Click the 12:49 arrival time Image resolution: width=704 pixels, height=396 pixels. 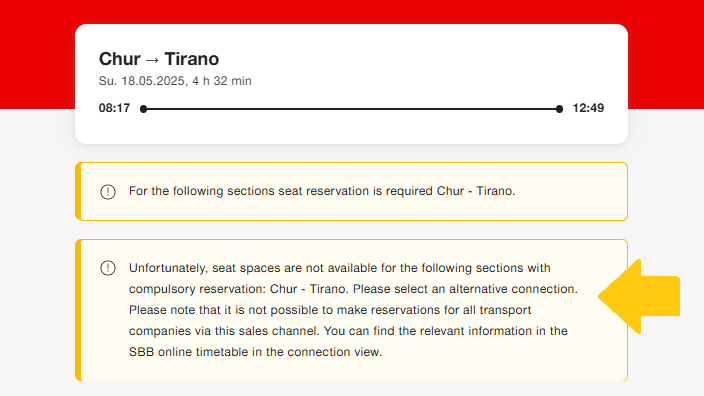tap(588, 108)
